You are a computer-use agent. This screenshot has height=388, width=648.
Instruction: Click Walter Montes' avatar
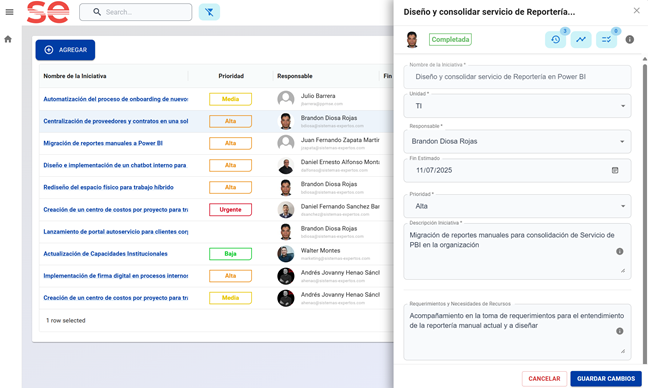tap(286, 254)
